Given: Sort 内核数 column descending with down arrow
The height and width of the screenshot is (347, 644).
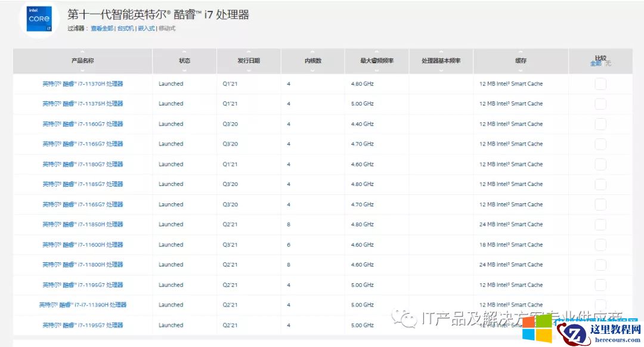Looking at the screenshot, I should click(312, 70).
